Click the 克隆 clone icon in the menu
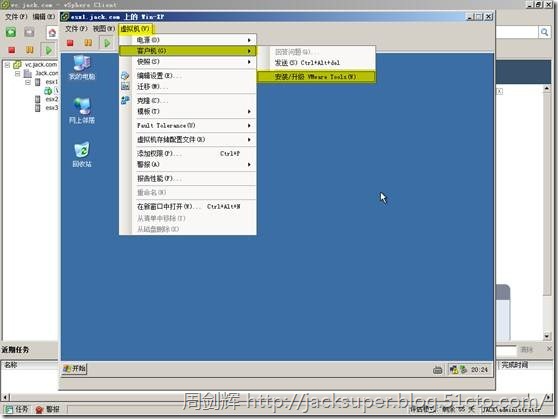558x419 pixels. click(125, 100)
